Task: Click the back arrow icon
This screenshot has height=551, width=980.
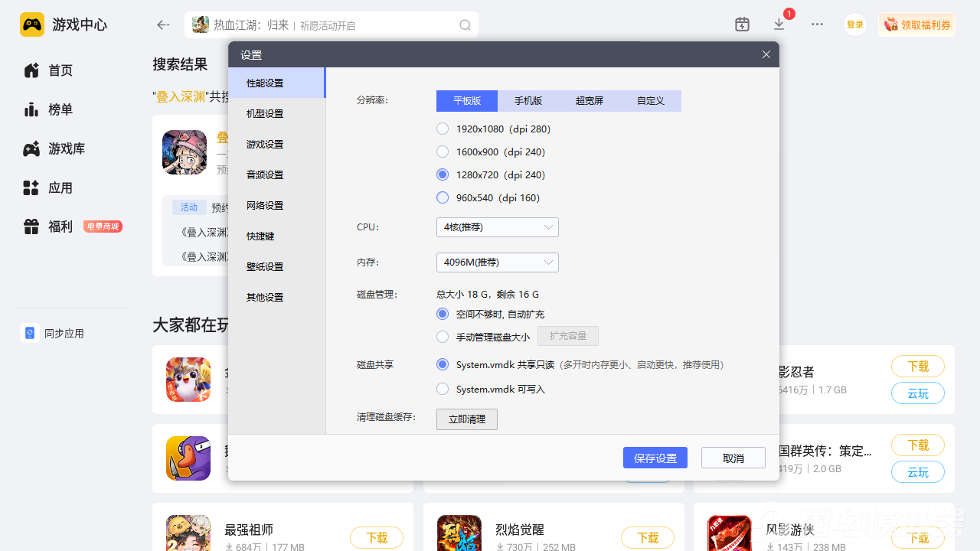Action: tap(163, 25)
